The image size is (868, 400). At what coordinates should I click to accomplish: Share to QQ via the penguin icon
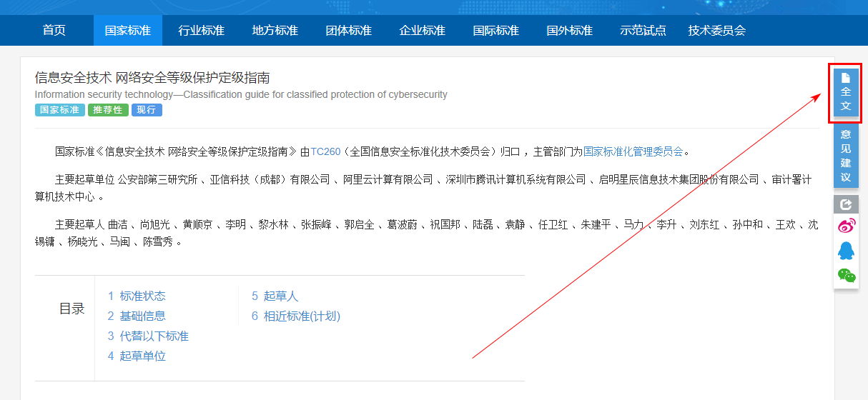[x=846, y=251]
